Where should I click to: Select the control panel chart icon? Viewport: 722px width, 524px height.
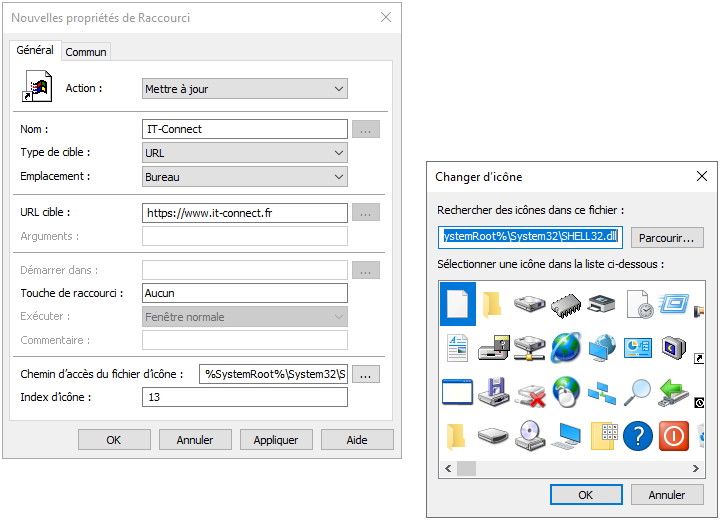click(638, 348)
